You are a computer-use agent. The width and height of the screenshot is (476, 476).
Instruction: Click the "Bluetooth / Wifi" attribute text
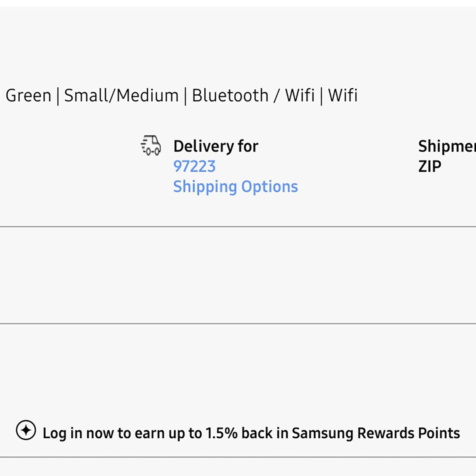[x=253, y=96]
